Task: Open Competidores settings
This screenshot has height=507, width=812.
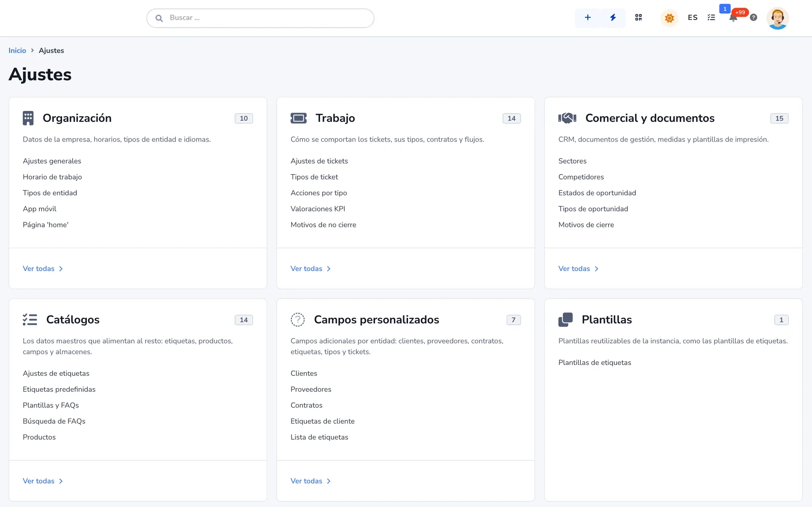Action: (581, 177)
